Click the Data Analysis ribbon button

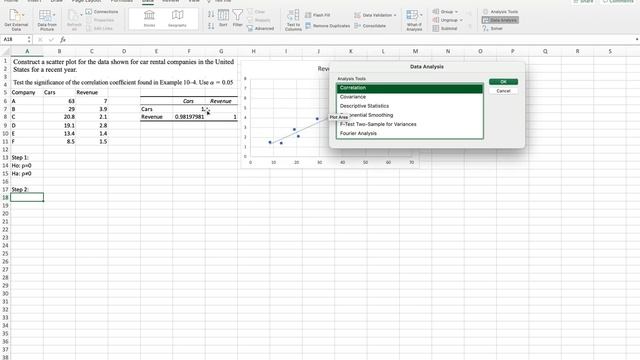click(500, 20)
